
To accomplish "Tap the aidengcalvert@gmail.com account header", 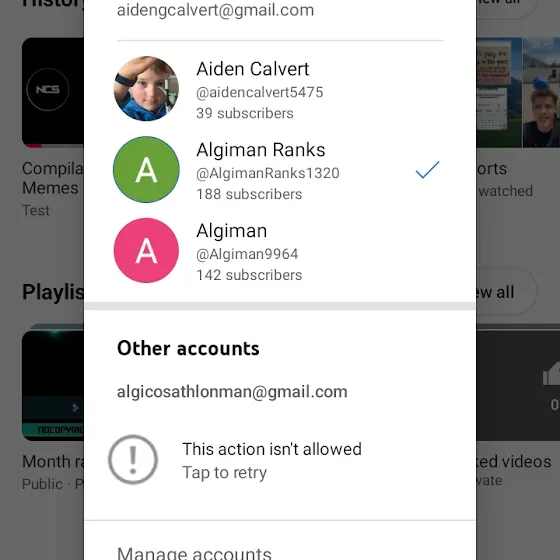I will (215, 10).
